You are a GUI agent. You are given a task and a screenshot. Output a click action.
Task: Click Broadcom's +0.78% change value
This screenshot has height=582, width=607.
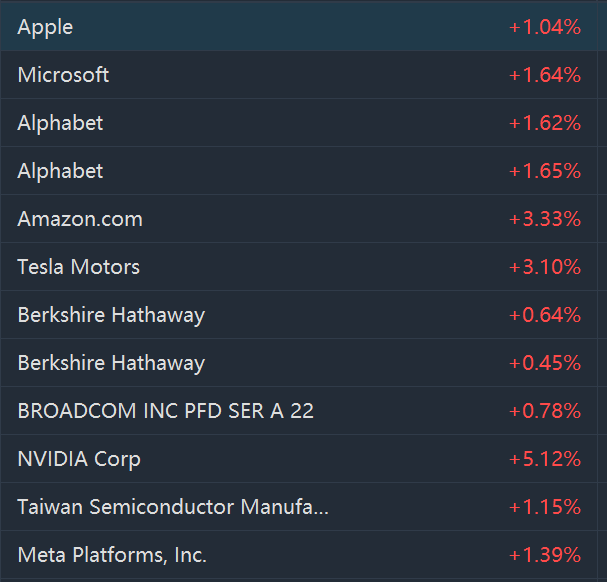tap(544, 411)
